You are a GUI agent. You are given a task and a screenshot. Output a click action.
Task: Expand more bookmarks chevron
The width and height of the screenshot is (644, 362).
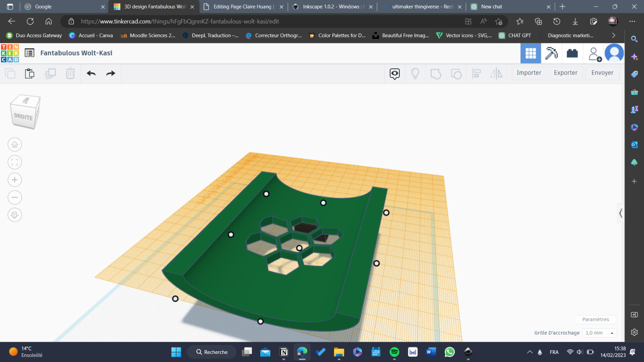(613, 35)
